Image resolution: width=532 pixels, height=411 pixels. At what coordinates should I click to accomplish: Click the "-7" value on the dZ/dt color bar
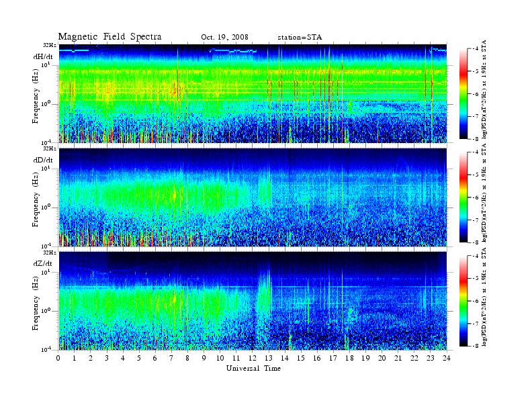coord(476,324)
